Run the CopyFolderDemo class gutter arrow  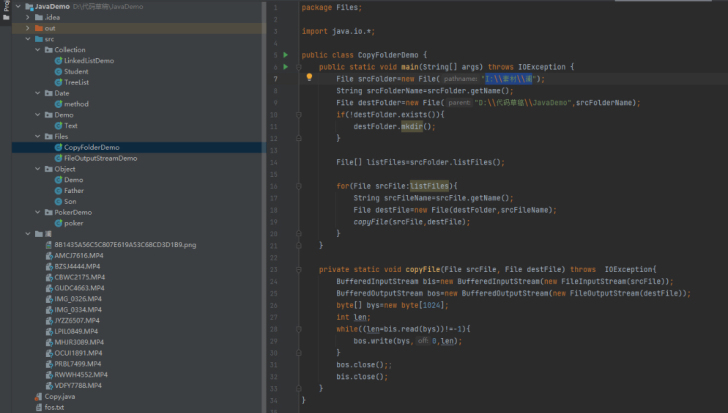pos(286,55)
